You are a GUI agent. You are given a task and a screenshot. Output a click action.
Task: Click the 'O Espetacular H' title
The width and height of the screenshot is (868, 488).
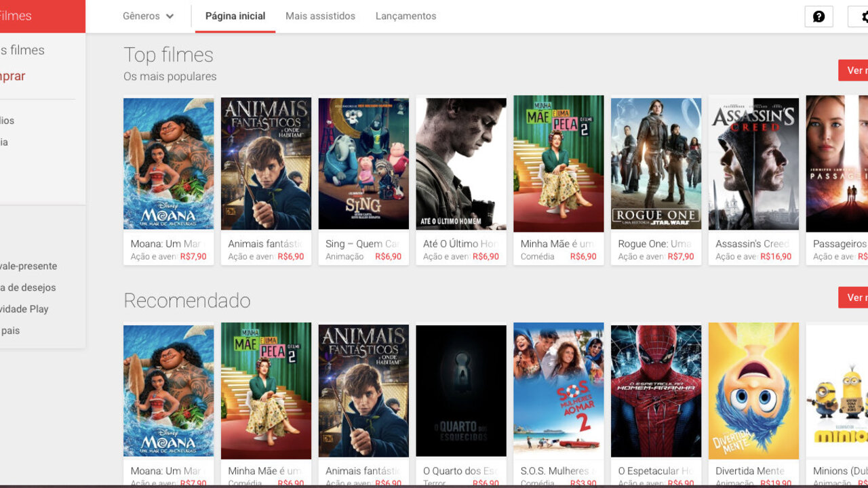(x=655, y=470)
